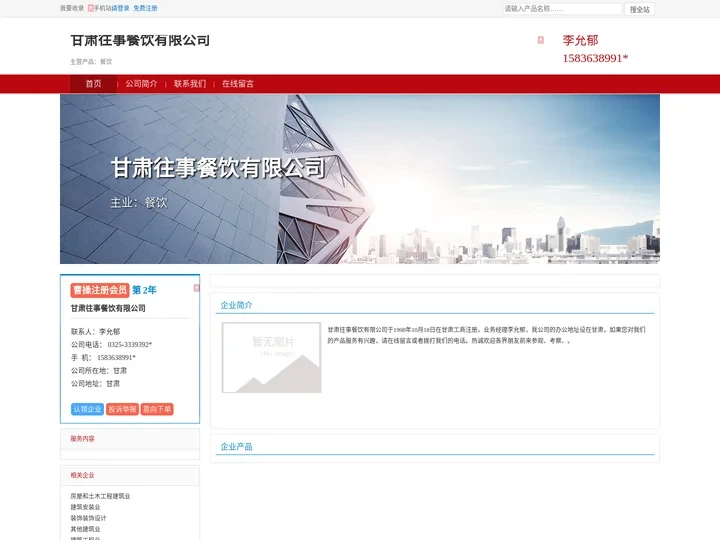Click the broken image icon beside 李允郁
720x540 pixels.
point(541,40)
